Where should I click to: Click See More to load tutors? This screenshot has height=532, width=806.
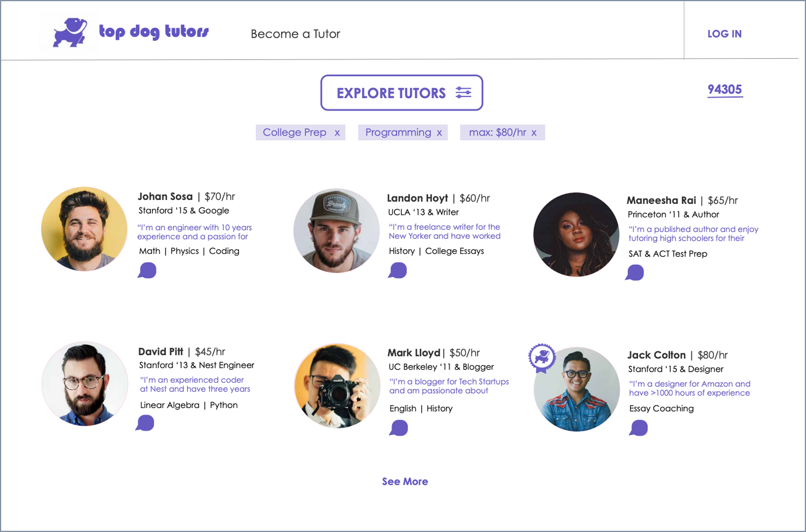[x=405, y=481]
